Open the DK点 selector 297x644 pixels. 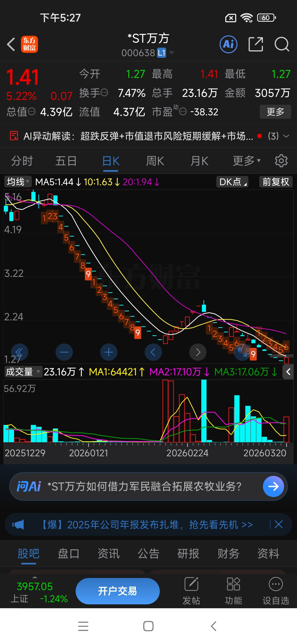tap(232, 182)
